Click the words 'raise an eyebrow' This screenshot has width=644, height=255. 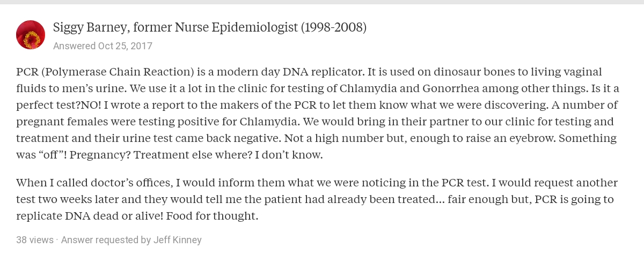tap(519, 138)
